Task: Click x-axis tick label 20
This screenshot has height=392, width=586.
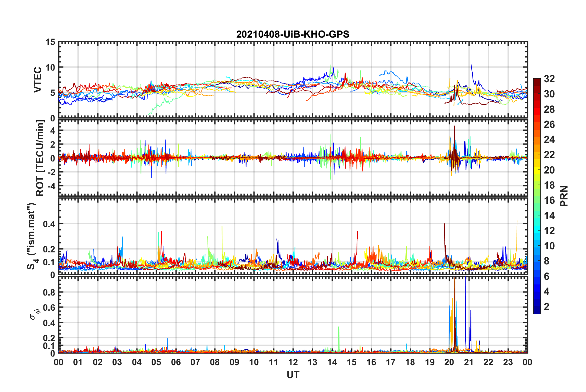Action: [x=449, y=362]
